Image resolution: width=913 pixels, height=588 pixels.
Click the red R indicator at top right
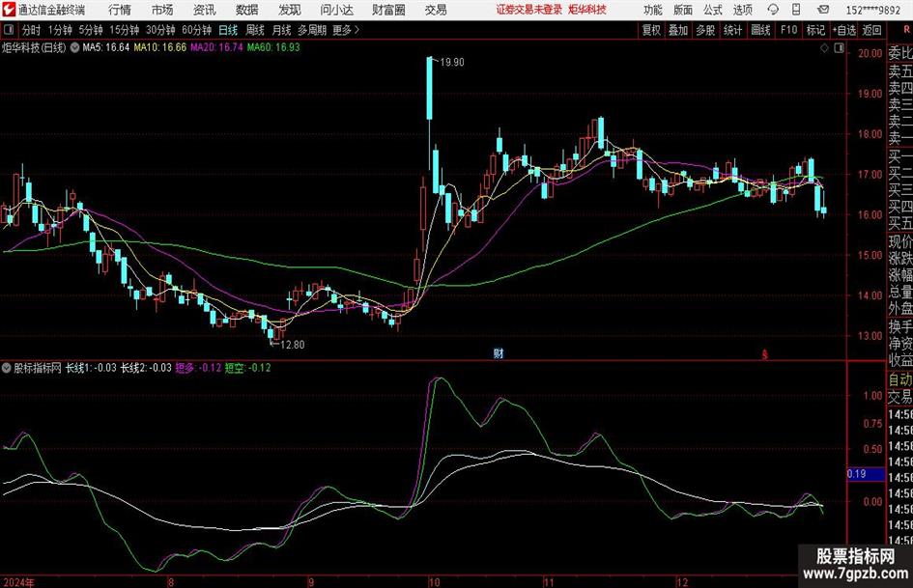906,29
